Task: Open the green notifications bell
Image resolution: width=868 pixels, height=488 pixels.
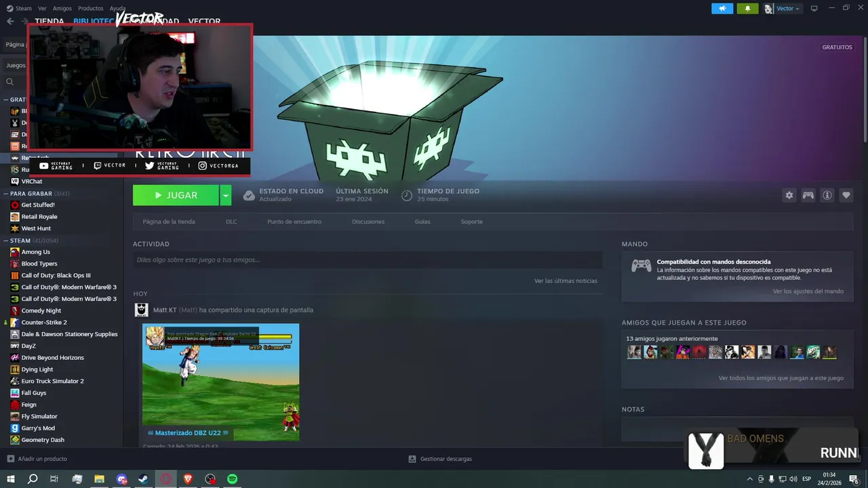Action: coord(747,8)
